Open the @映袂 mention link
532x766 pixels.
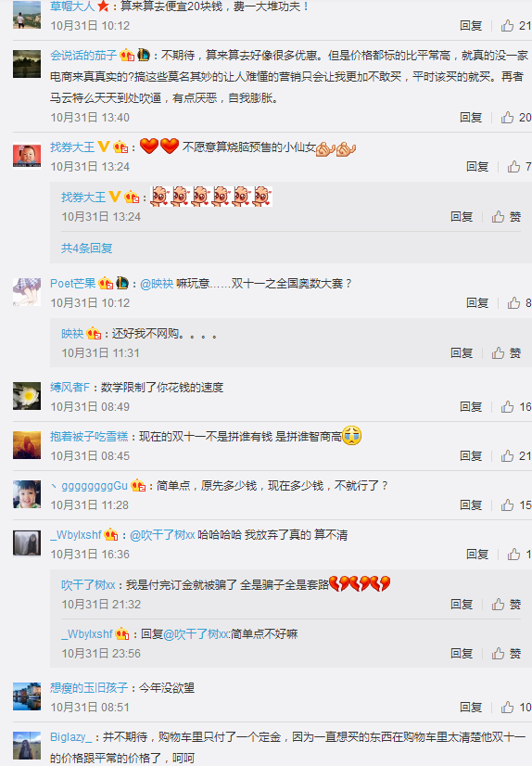(x=157, y=284)
